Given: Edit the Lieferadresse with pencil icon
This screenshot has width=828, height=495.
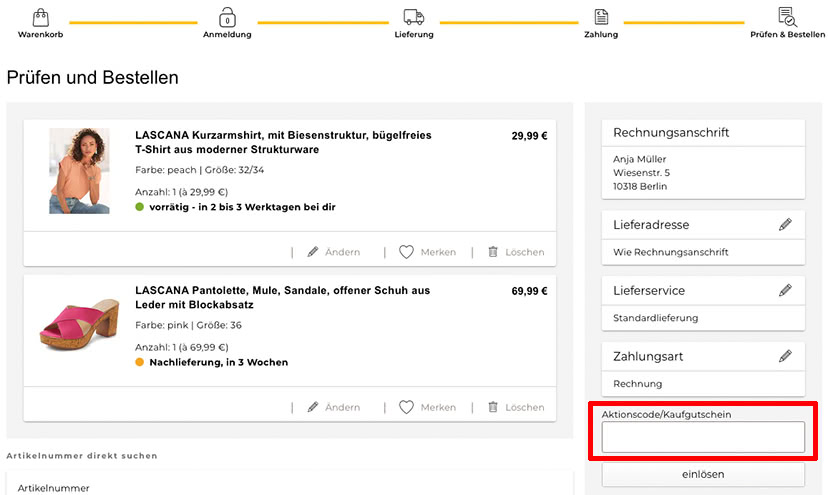Looking at the screenshot, I should pyautogui.click(x=785, y=225).
